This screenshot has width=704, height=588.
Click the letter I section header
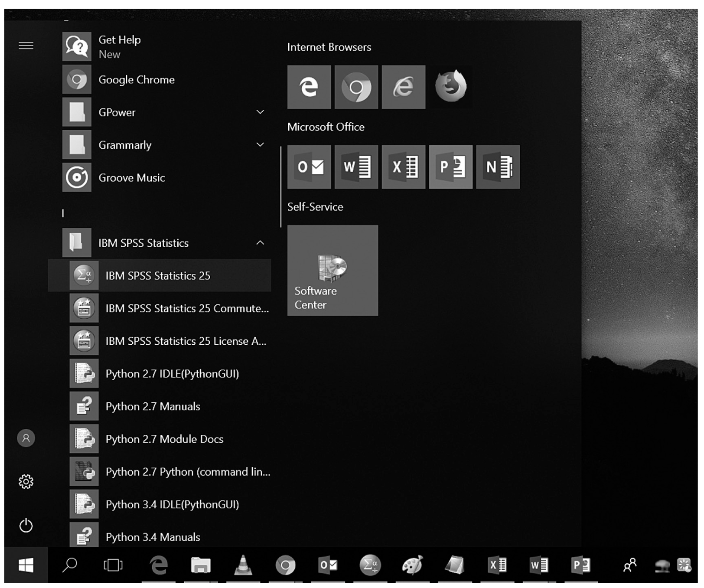(63, 213)
